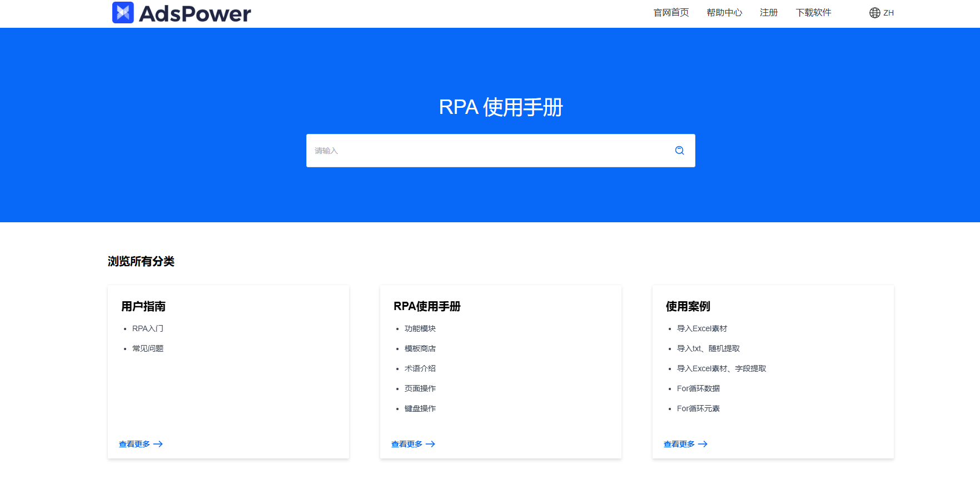Click 查看更多 under 用户指南

tap(135, 444)
